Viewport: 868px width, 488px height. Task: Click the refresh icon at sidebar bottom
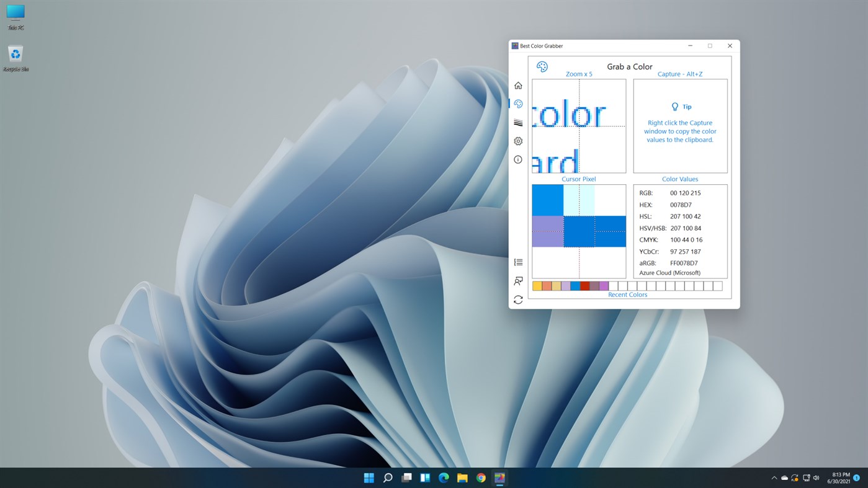[518, 299]
